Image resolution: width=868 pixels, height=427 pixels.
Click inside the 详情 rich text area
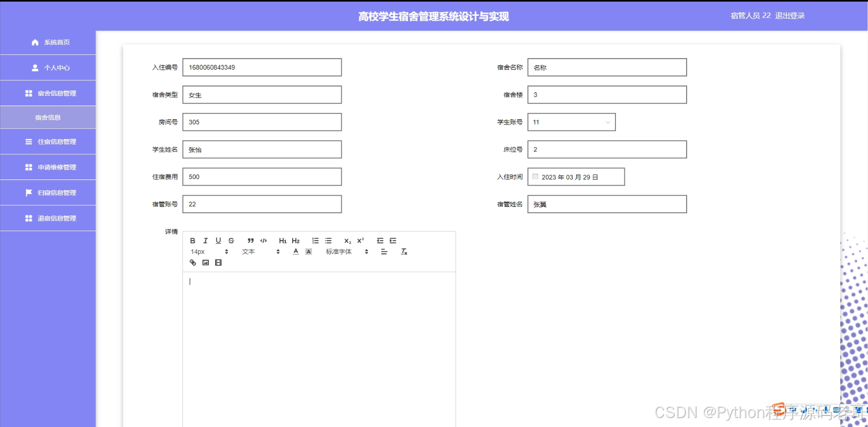click(x=319, y=349)
